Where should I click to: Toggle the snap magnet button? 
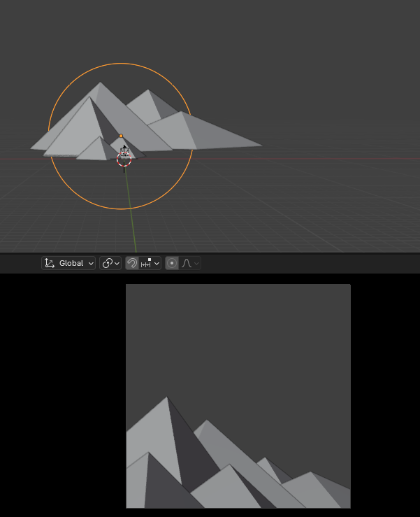132,263
